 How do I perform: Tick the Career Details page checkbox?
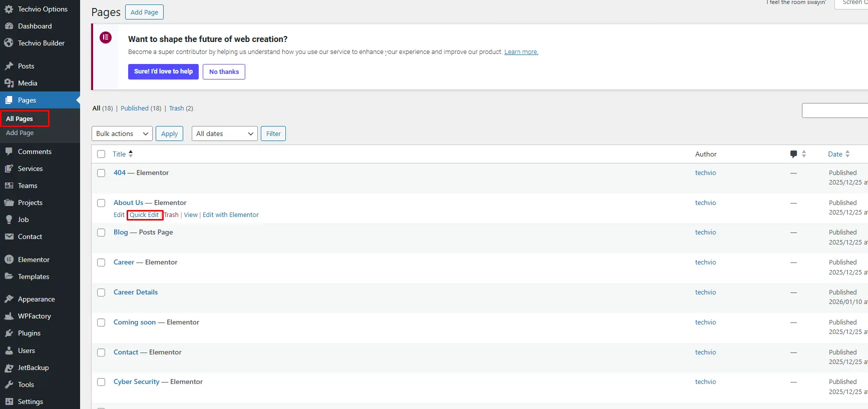[x=101, y=292]
